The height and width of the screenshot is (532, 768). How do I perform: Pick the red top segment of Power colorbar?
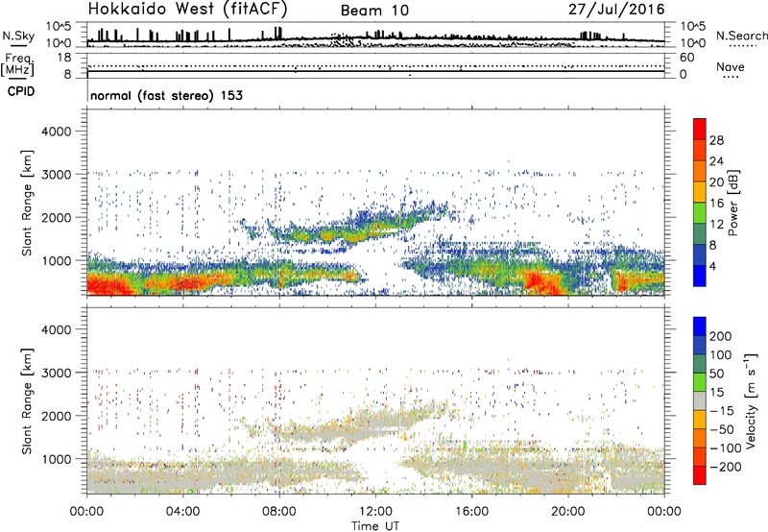(x=700, y=129)
